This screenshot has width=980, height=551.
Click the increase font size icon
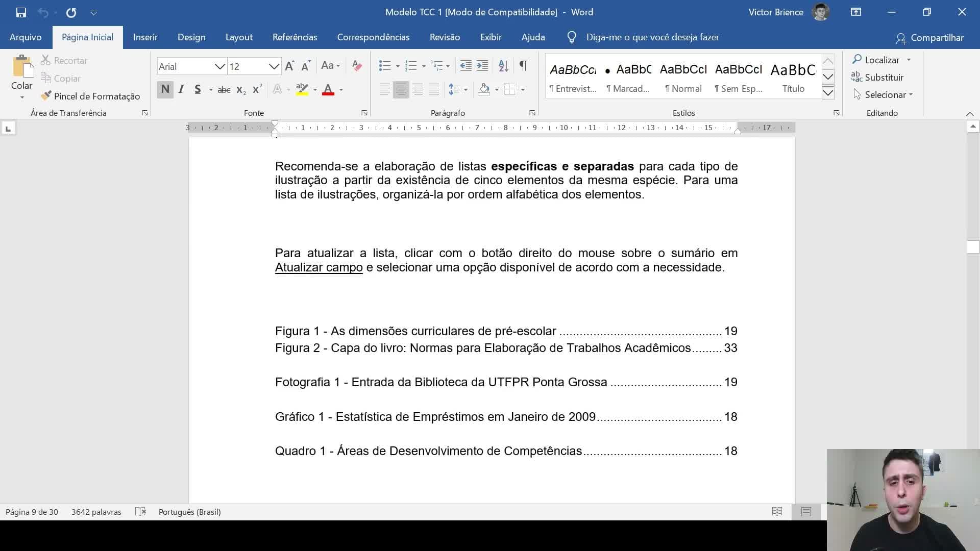click(290, 66)
